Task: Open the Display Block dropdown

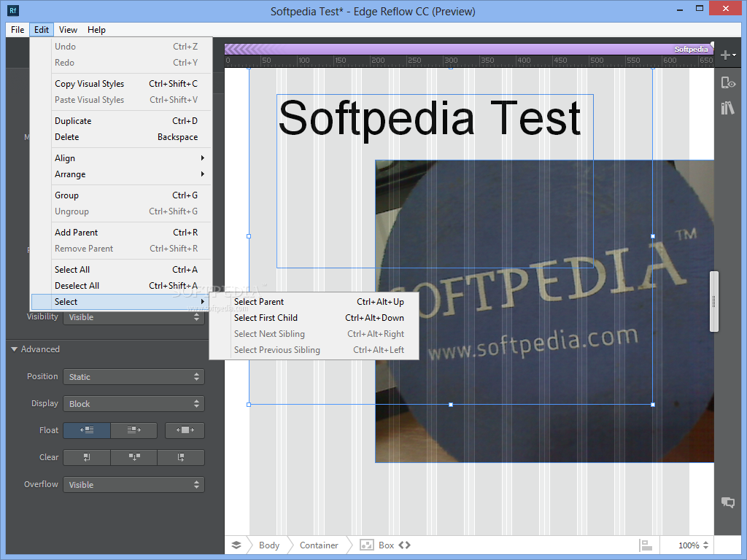Action: click(x=134, y=404)
